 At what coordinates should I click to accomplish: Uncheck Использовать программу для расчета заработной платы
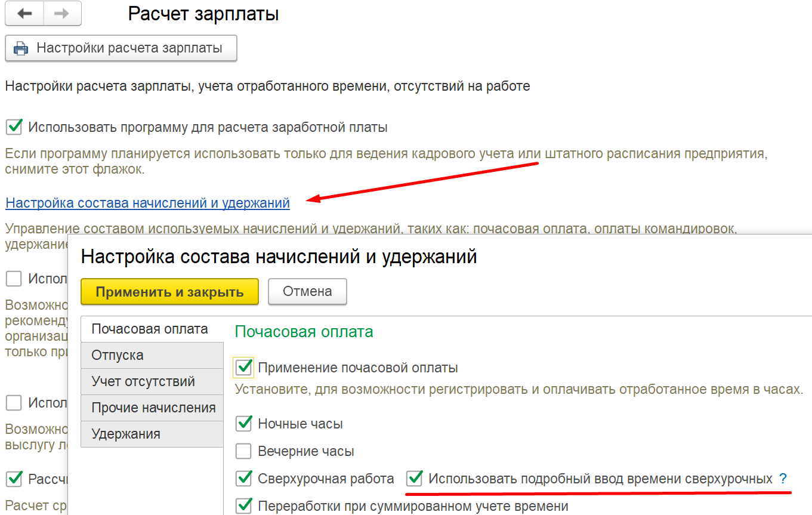(14, 127)
